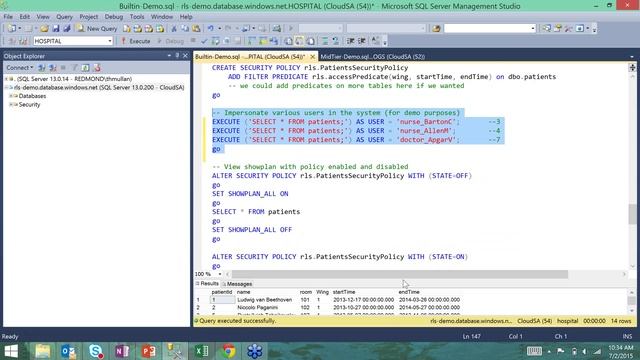Open Skype from the taskbar

pyautogui.click(x=96, y=351)
